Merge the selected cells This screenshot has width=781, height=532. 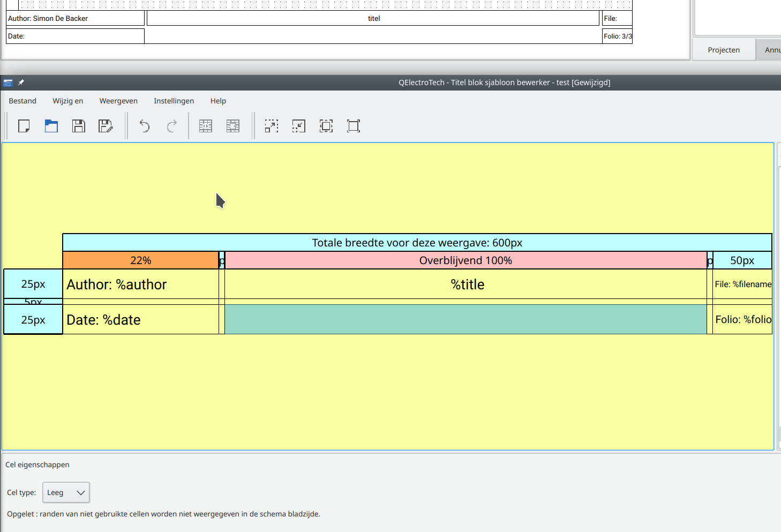click(206, 126)
